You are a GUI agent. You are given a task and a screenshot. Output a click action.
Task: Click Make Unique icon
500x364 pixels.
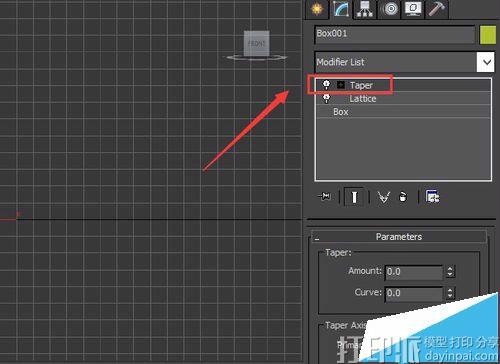(x=383, y=197)
